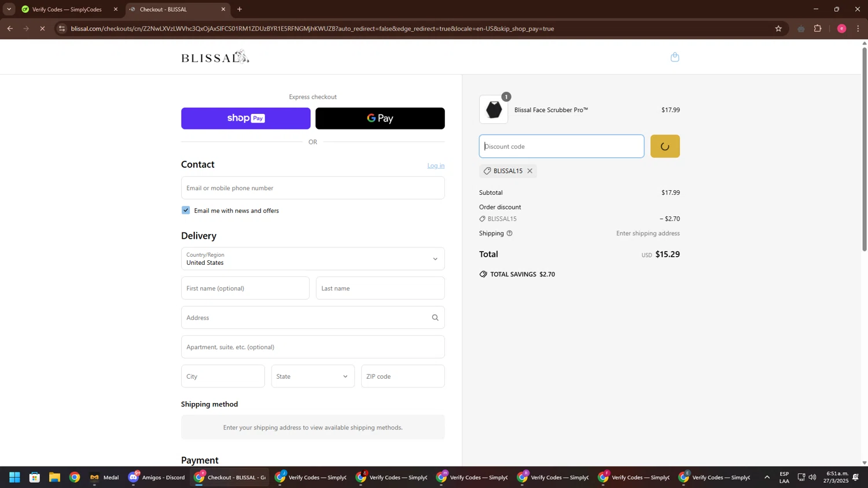868x488 pixels.
Task: Click the First name (optional) field
Action: coord(245,289)
